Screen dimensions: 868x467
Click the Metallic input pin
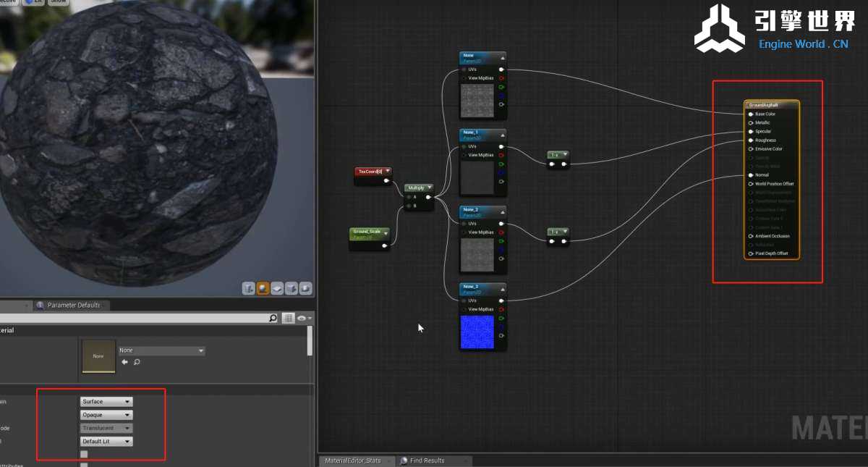coord(751,123)
